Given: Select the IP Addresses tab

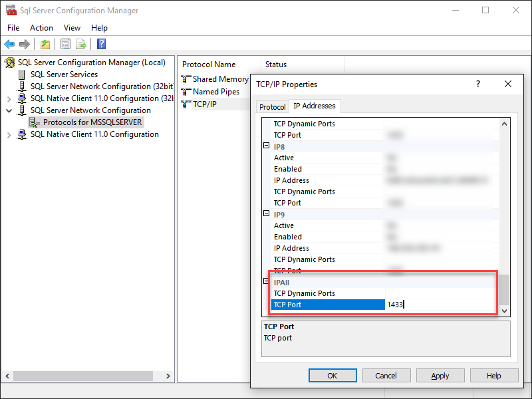Looking at the screenshot, I should [315, 106].
